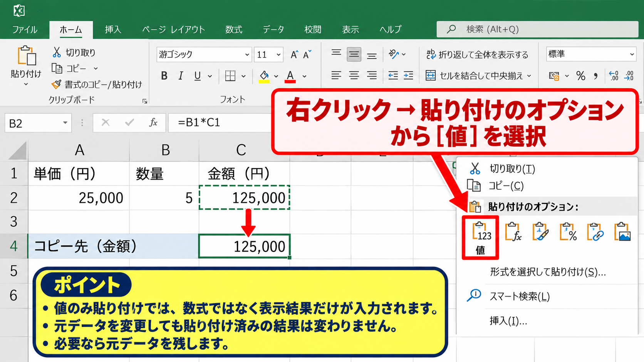Expand the Copy dropdown arrow

(x=96, y=68)
